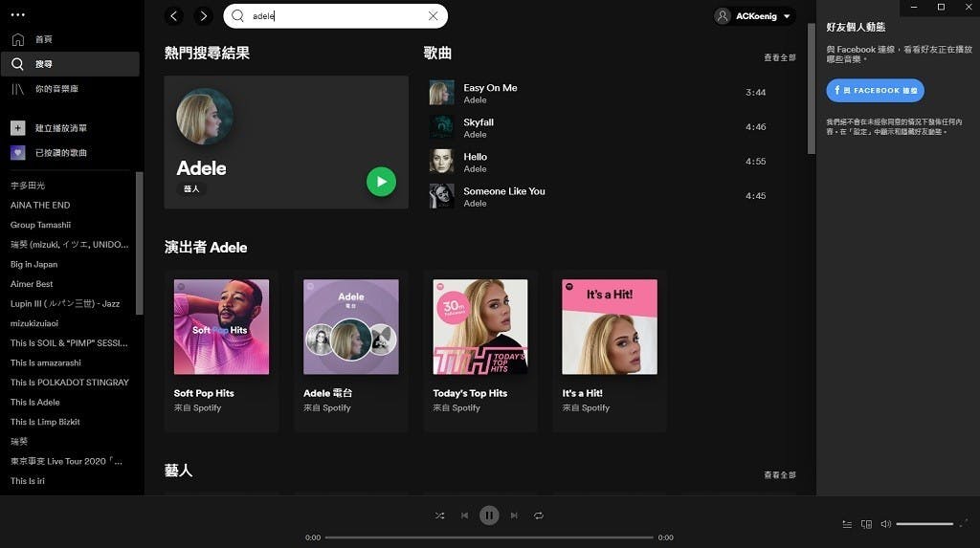Adjust the volume slider
This screenshot has width=980, height=548.
click(924, 524)
